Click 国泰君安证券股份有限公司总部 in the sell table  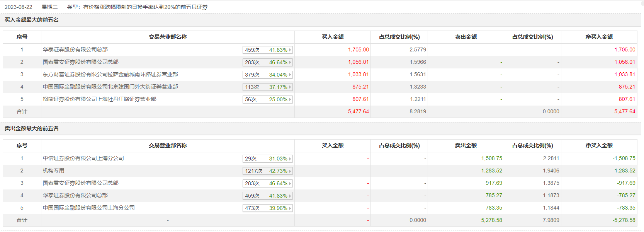tap(80, 183)
